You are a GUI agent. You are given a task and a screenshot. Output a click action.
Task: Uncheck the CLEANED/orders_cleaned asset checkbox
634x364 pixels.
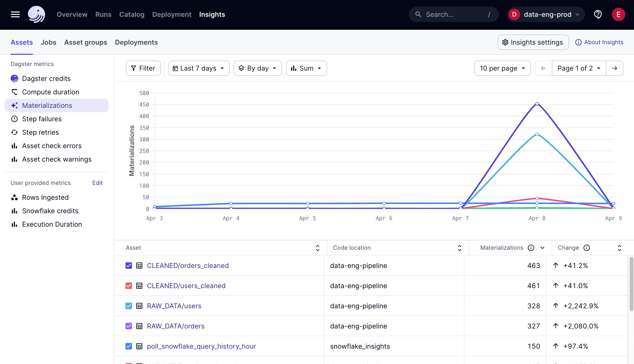click(128, 266)
